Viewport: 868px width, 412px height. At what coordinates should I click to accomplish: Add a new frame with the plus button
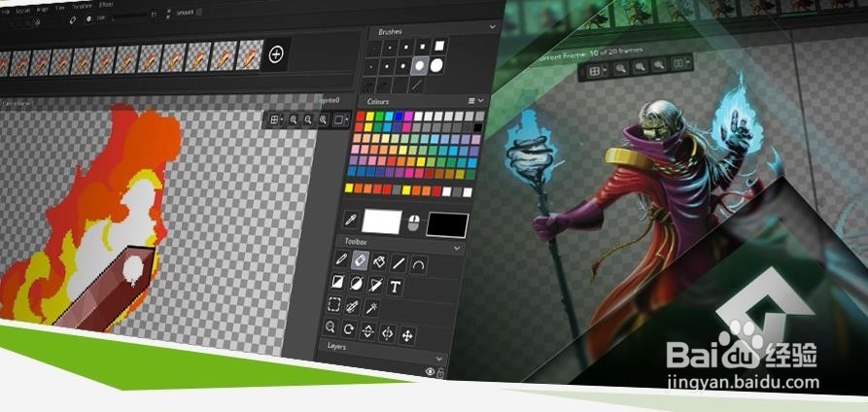[x=276, y=54]
